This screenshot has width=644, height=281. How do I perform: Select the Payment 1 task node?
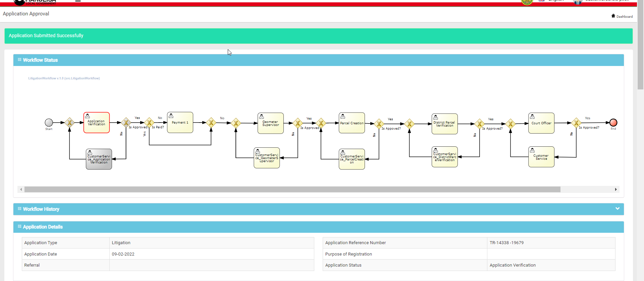[x=180, y=123]
